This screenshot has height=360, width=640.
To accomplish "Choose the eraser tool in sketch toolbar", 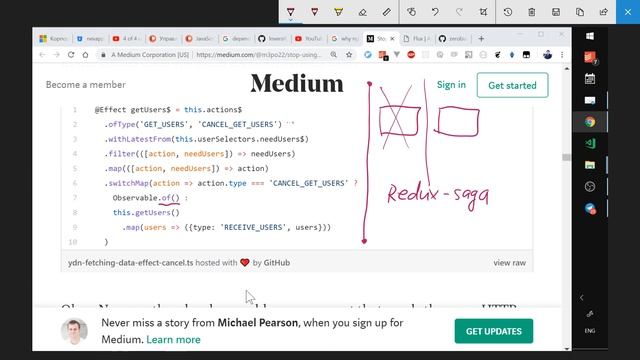I will (362, 12).
